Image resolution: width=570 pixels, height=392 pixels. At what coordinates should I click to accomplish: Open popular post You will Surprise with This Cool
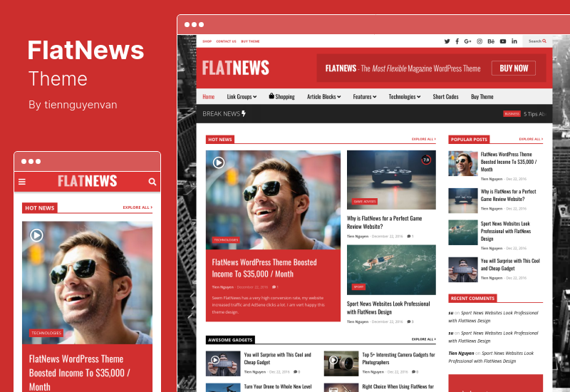pyautogui.click(x=510, y=264)
